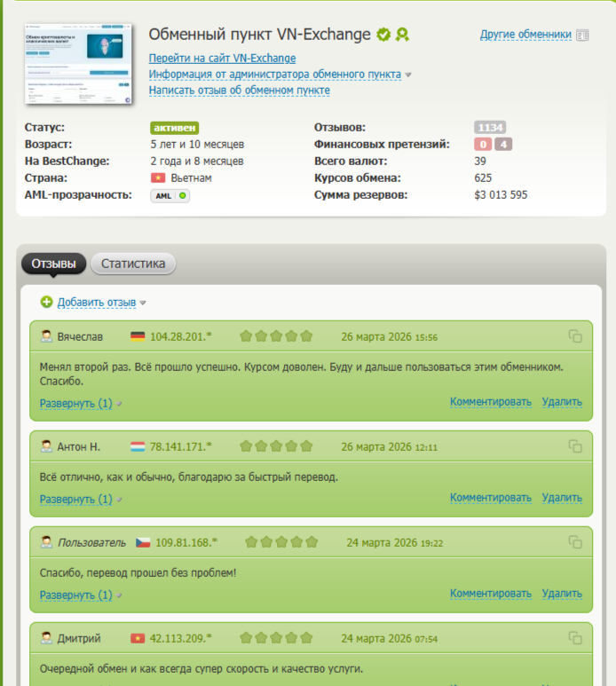The width and height of the screenshot is (616, 686).
Task: Expand replies under Пользователь review
Action: pos(76,595)
